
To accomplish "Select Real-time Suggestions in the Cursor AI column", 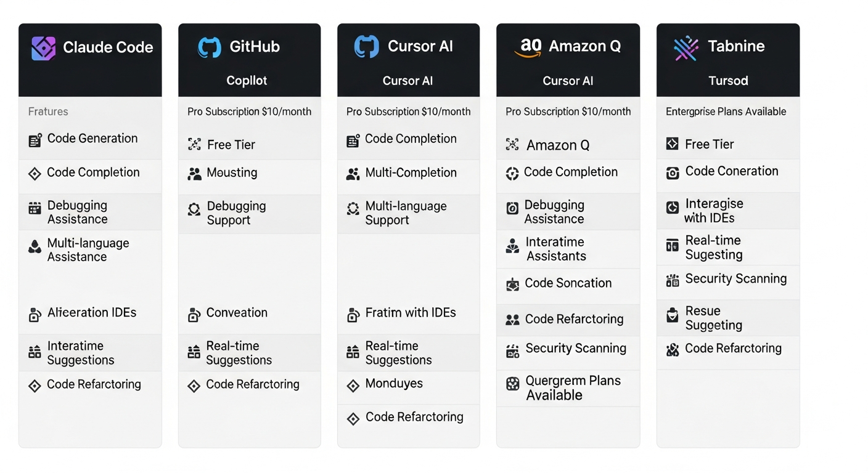I will pyautogui.click(x=398, y=353).
